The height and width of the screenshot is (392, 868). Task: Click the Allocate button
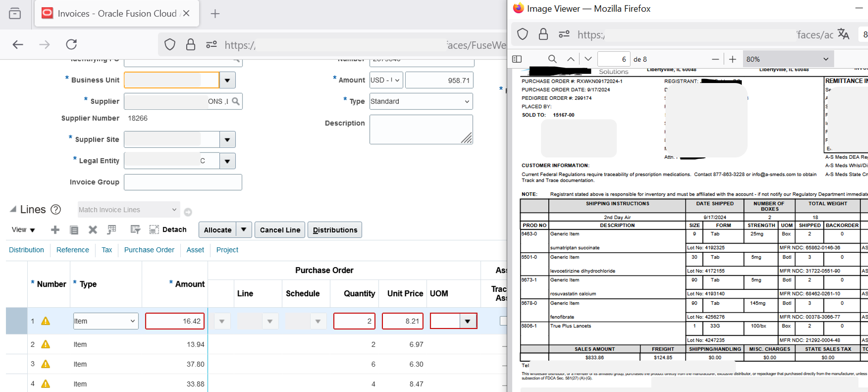[x=218, y=230]
